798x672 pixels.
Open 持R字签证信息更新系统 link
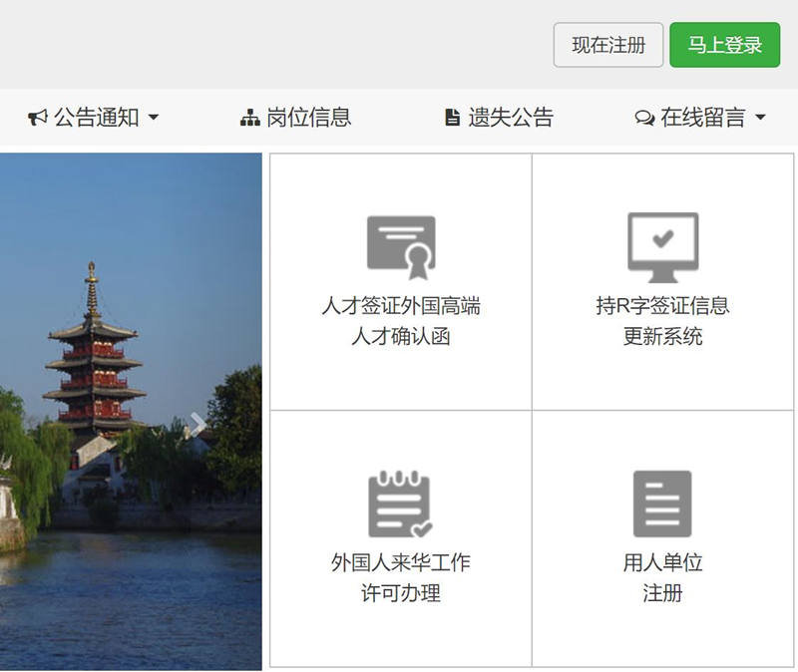coord(662,321)
